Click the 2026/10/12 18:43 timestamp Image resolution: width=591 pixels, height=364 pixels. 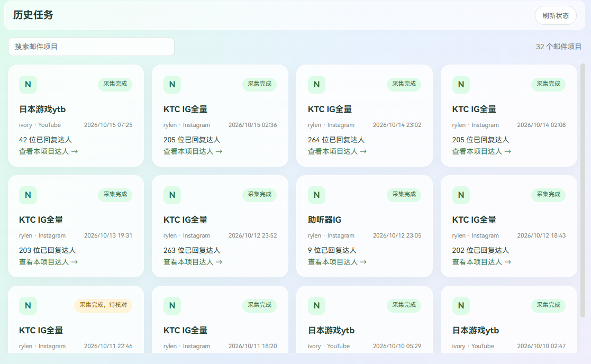541,235
